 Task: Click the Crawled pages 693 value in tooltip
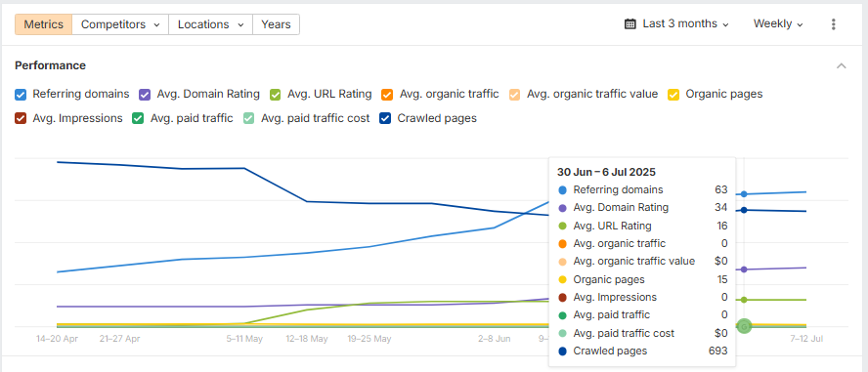(x=718, y=351)
